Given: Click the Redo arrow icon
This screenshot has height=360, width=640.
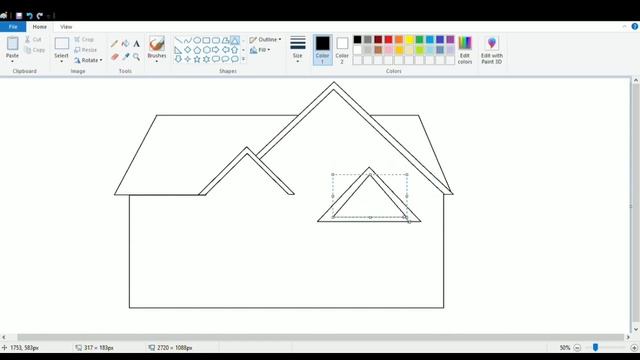Looking at the screenshot, I should pyautogui.click(x=40, y=16).
